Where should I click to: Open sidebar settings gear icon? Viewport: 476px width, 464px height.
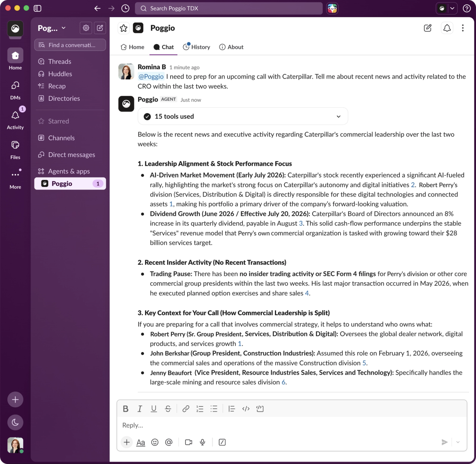[x=86, y=28]
